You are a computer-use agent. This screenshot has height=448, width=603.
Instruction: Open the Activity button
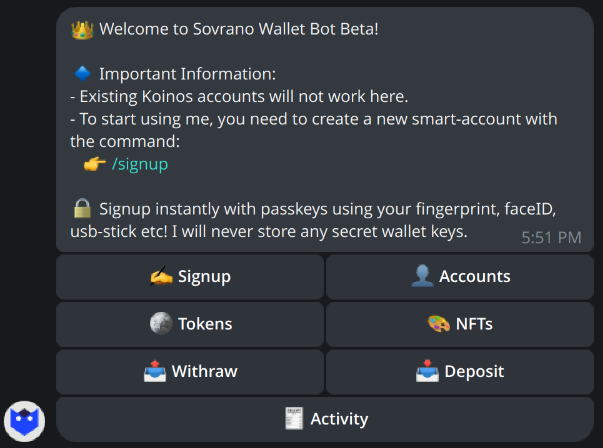pyautogui.click(x=325, y=419)
